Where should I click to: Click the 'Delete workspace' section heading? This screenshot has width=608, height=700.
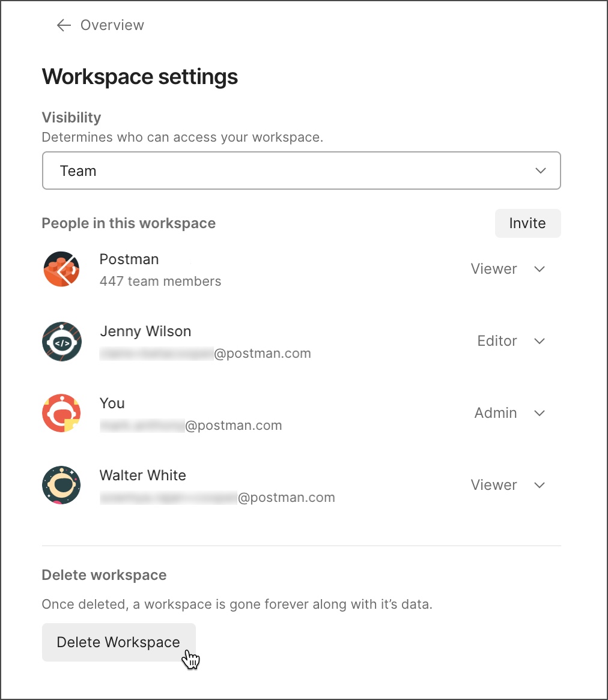click(104, 575)
